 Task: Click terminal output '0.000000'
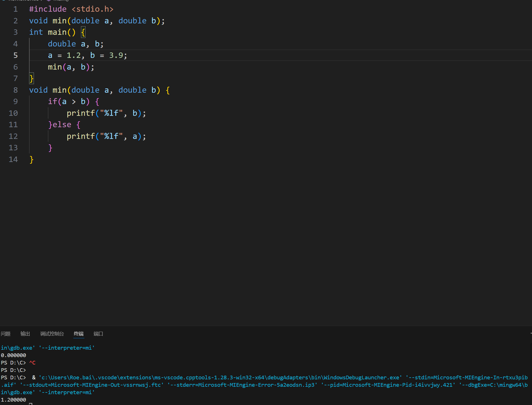point(13,355)
